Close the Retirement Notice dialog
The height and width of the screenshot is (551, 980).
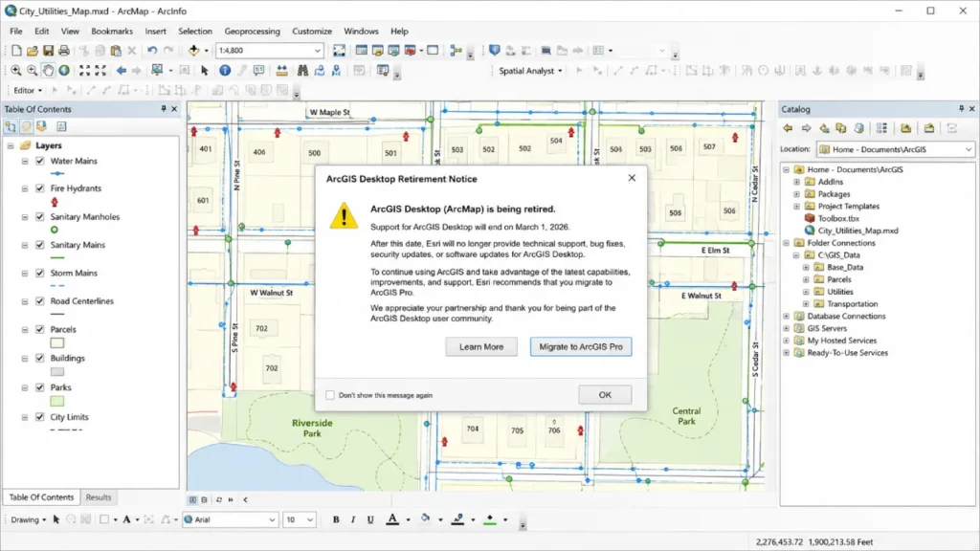[x=632, y=178]
